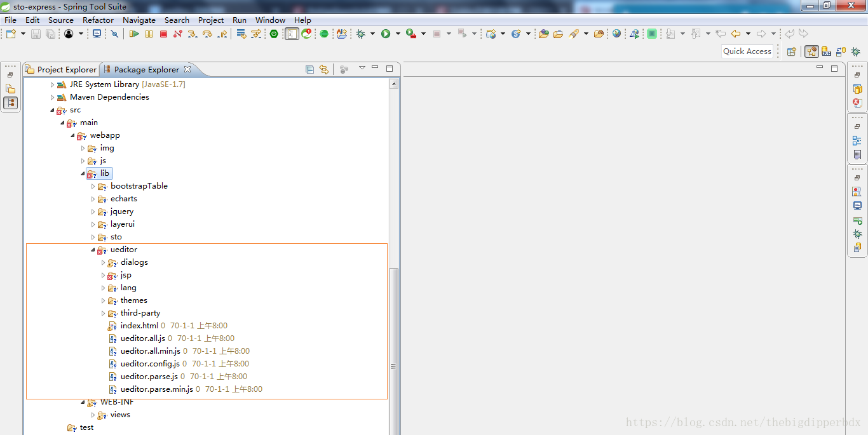Toggle Link with Editor in Package Explorer

pos(324,69)
